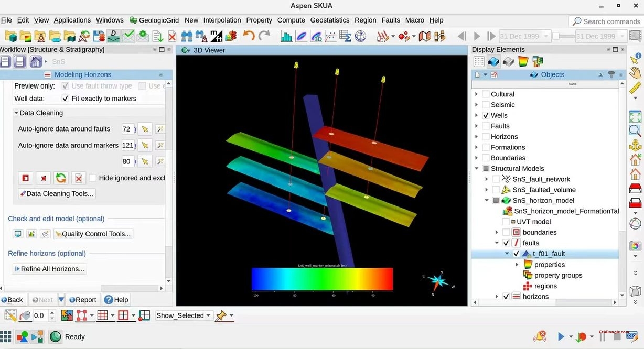Click the m/ft unit conversion icon
Screen dimensions: 644x349
(x=216, y=36)
